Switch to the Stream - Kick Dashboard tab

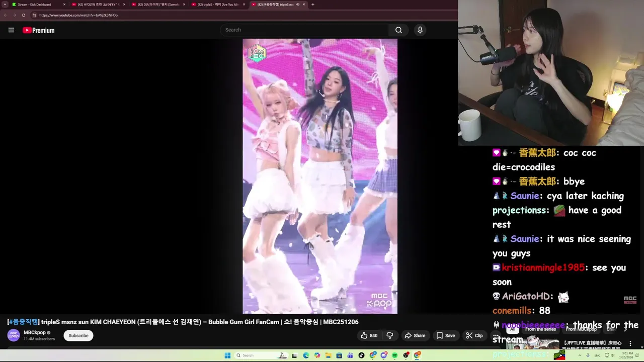pyautogui.click(x=38, y=5)
